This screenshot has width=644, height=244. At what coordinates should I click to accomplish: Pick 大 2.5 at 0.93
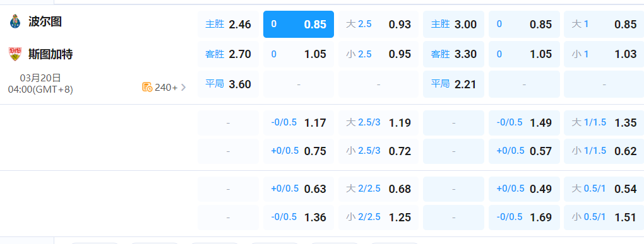point(379,24)
